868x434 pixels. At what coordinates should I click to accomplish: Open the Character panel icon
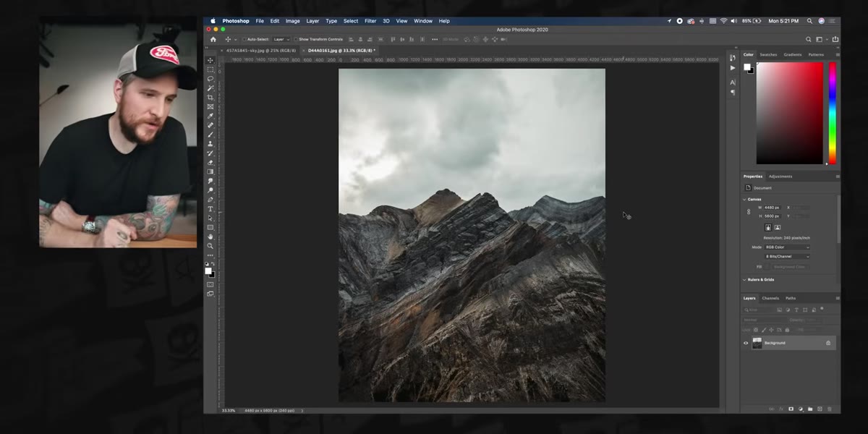coord(733,82)
